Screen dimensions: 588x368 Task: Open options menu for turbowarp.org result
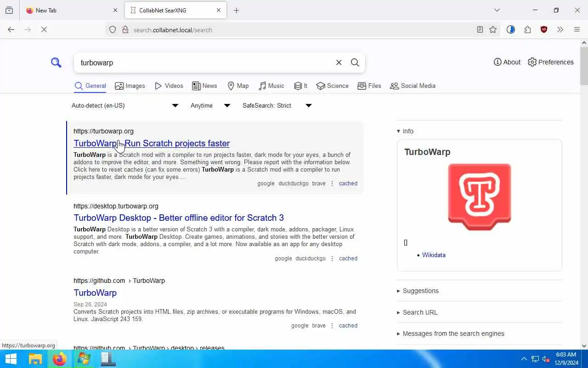pyautogui.click(x=332, y=184)
